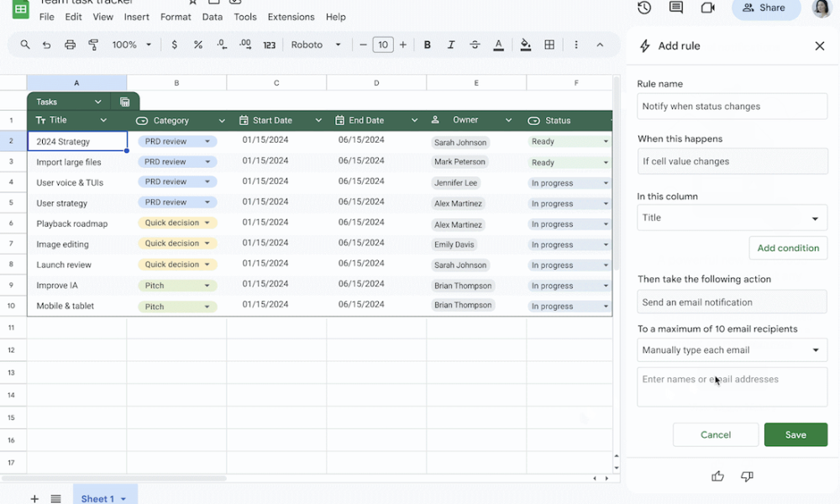The height and width of the screenshot is (504, 840).
Task: Toggle bold formatting
Action: pos(428,45)
